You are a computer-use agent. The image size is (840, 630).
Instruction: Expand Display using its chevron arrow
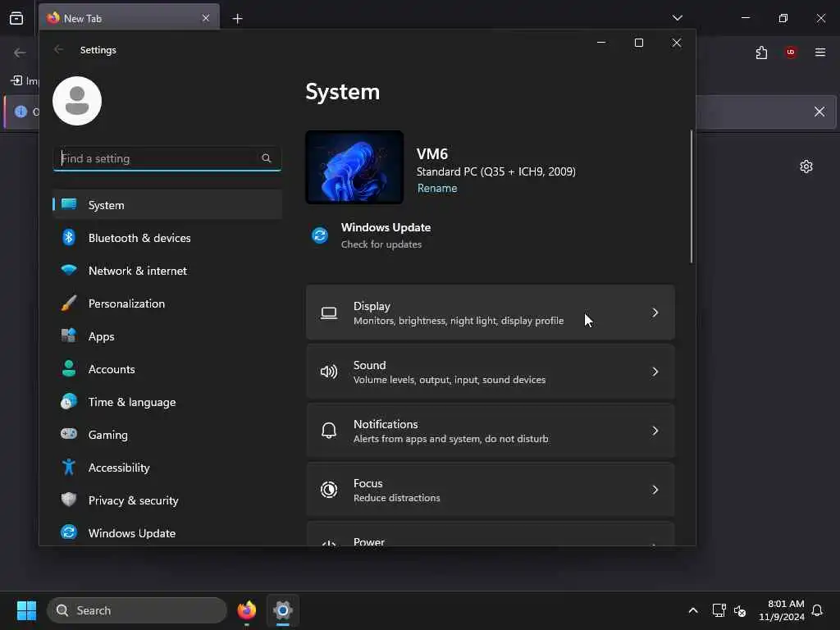655,313
